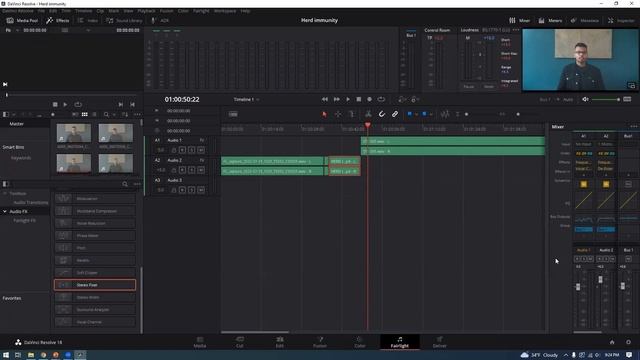Adjust the monitor volume slider
The height and width of the screenshot is (360, 640).
point(606,99)
